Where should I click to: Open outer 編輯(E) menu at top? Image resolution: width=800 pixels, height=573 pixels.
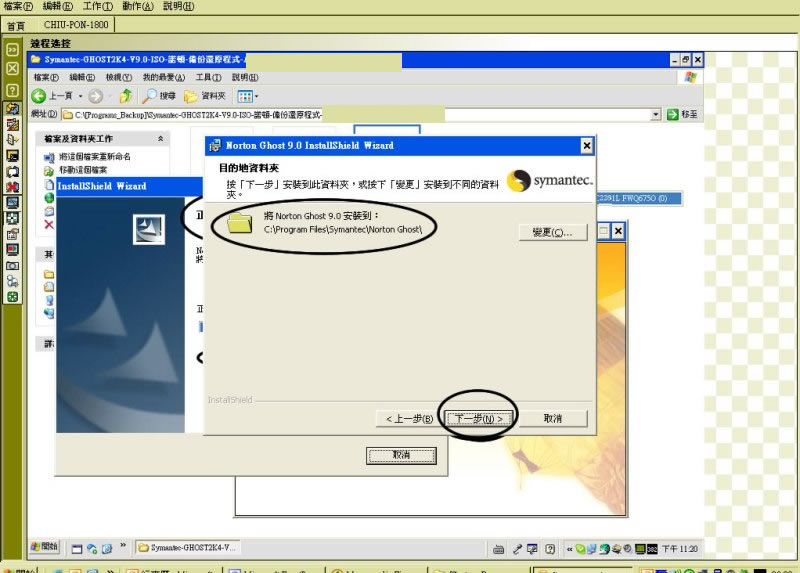coord(58,6)
